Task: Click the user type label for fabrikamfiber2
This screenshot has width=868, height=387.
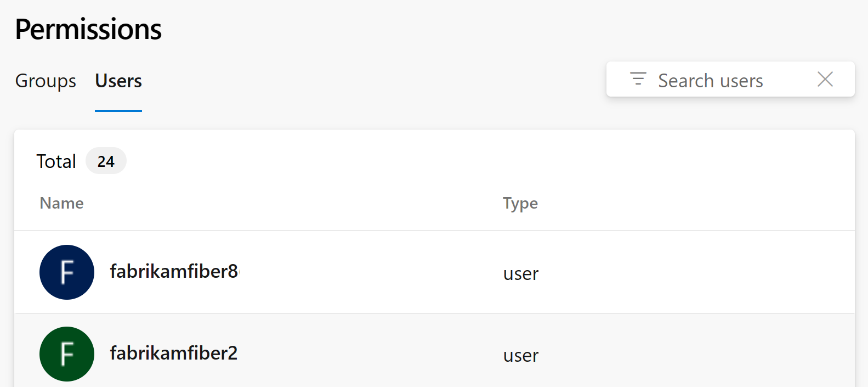Action: [x=520, y=355]
